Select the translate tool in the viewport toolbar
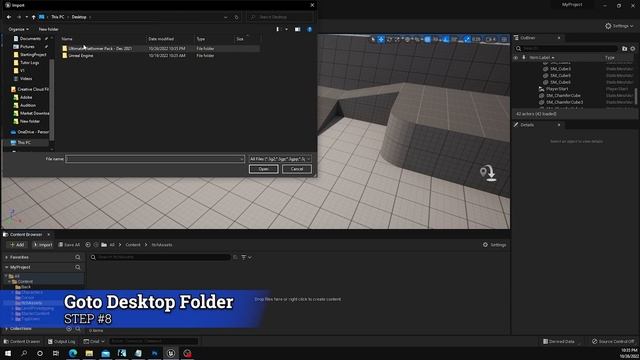The height and width of the screenshot is (360, 640). (381, 39)
